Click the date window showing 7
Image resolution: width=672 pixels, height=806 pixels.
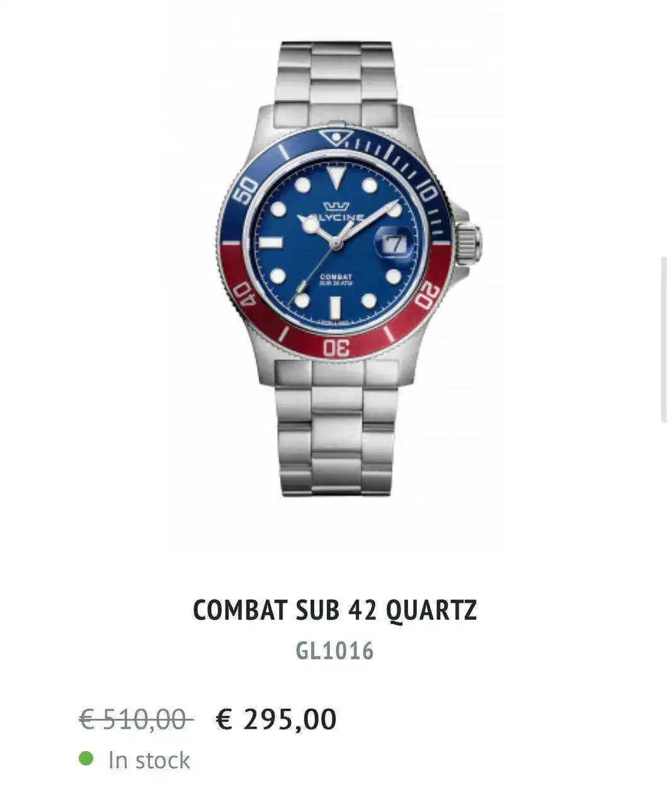[x=395, y=244]
